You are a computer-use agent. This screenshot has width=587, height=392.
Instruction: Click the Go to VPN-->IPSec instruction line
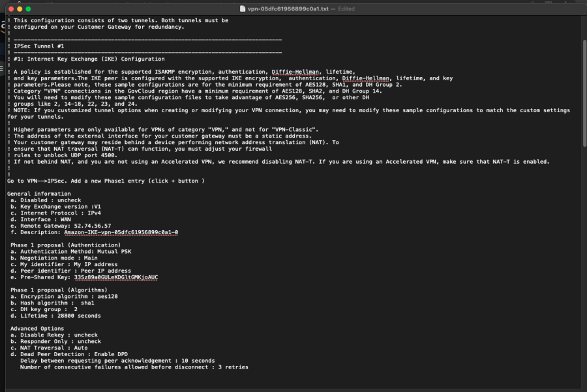coord(106,180)
